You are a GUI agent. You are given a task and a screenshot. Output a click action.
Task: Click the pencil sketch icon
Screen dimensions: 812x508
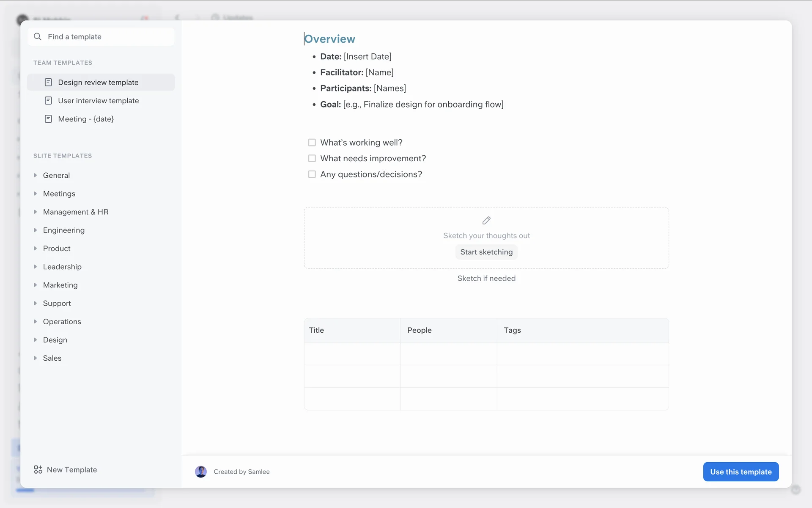click(486, 221)
